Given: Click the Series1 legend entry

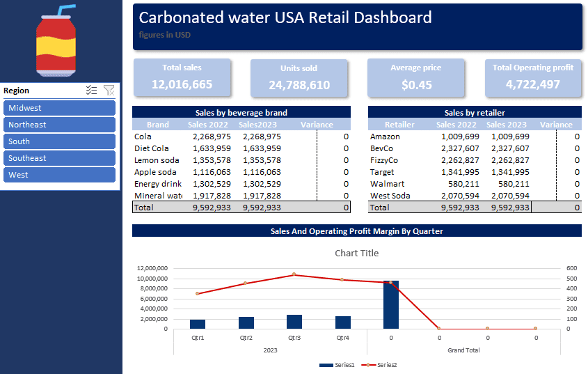Looking at the screenshot, I should click(337, 365).
